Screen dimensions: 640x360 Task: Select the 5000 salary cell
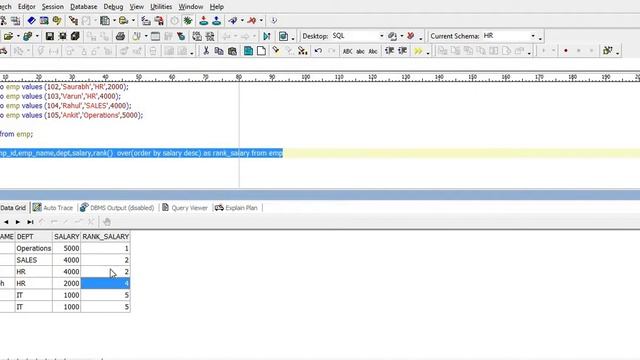coord(67,248)
